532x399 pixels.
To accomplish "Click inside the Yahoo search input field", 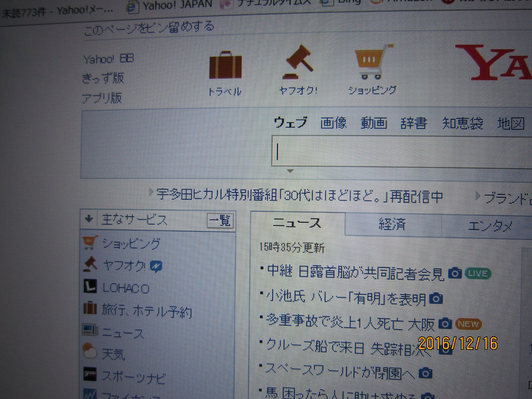I will (399, 152).
